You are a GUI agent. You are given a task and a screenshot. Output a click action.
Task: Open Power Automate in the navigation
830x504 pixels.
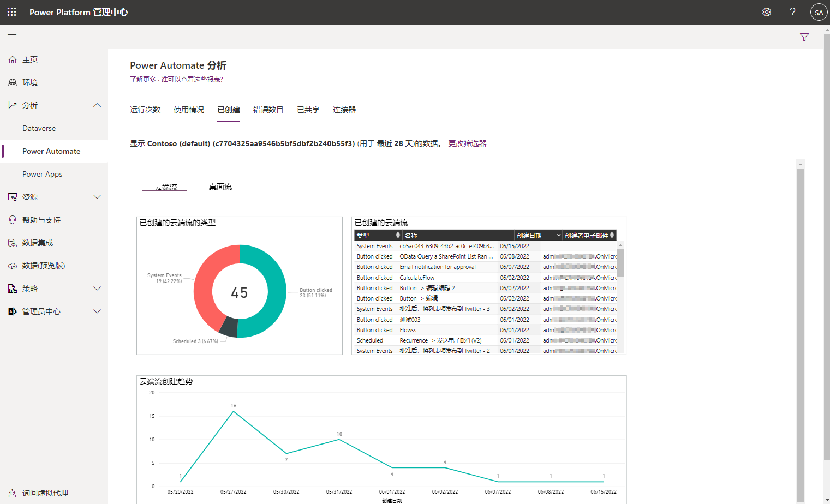(51, 151)
